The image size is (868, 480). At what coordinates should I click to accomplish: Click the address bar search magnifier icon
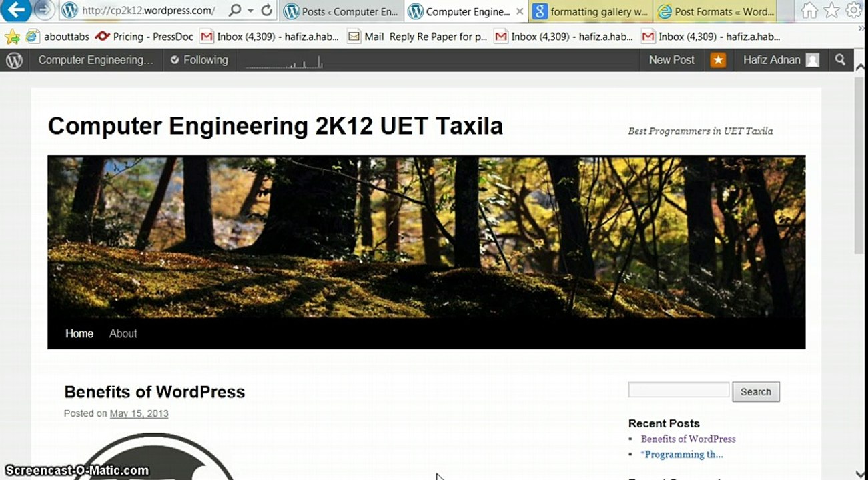click(235, 11)
